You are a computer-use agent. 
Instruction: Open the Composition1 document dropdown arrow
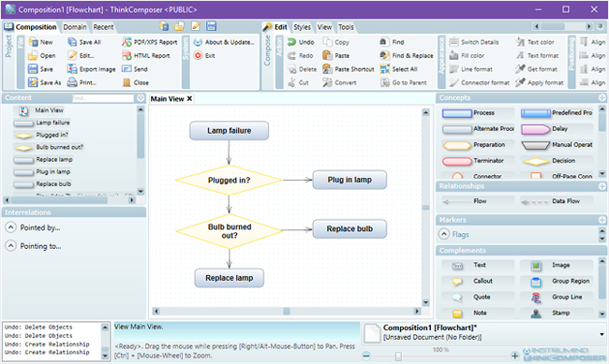(x=602, y=334)
